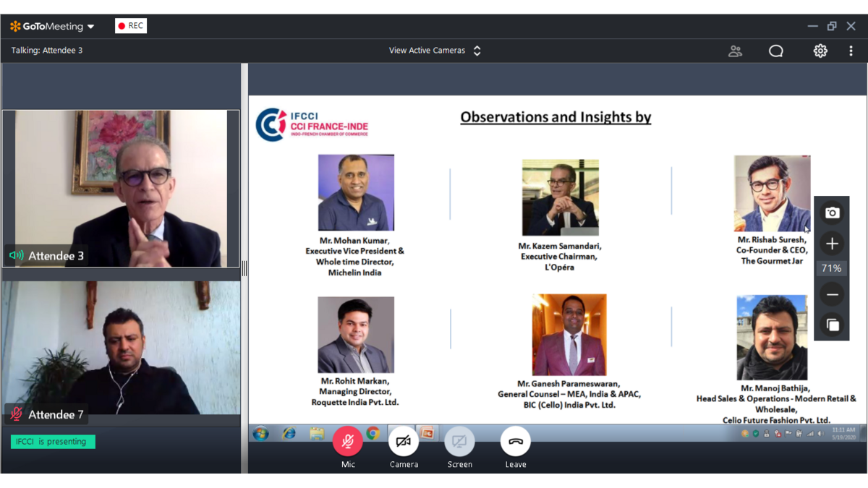Zoom in with the plus icon

832,244
